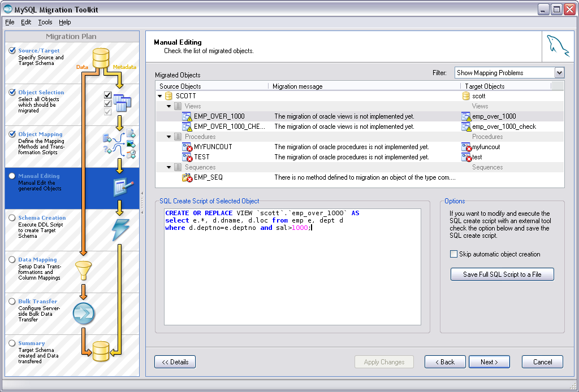Viewport: 579px width, 392px height.
Task: Open the Filter dropdown showing Show Mapping Problems
Action: (x=509, y=73)
